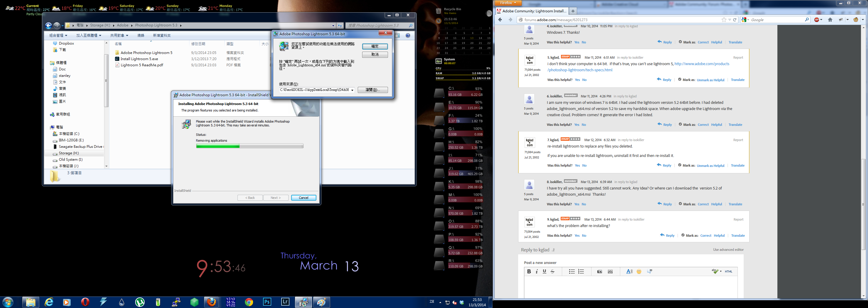Click the 取消 button in the Lightroom dialog
Screen dimensions: 868x308
(375, 55)
